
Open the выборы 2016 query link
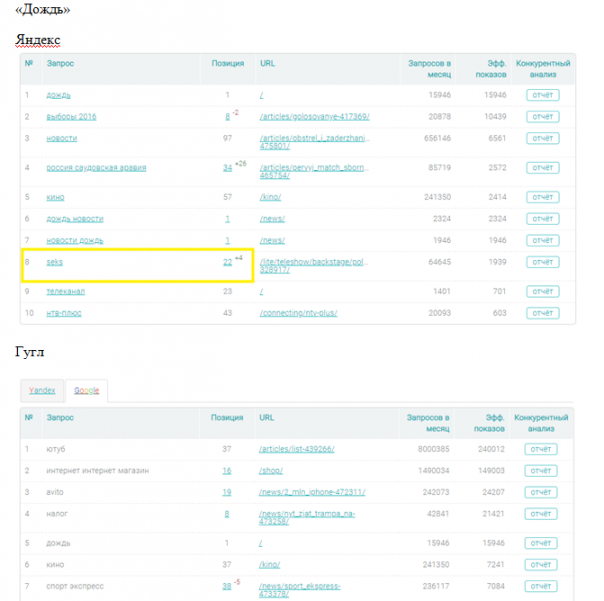click(72, 117)
